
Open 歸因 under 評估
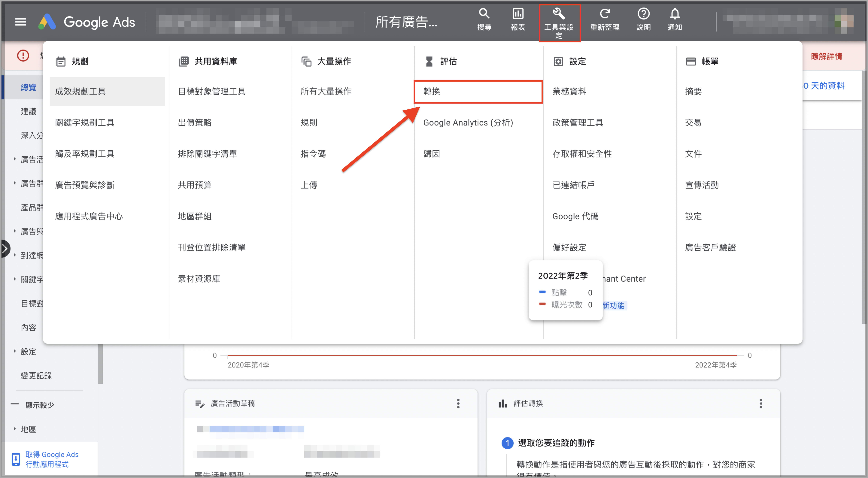point(432,154)
